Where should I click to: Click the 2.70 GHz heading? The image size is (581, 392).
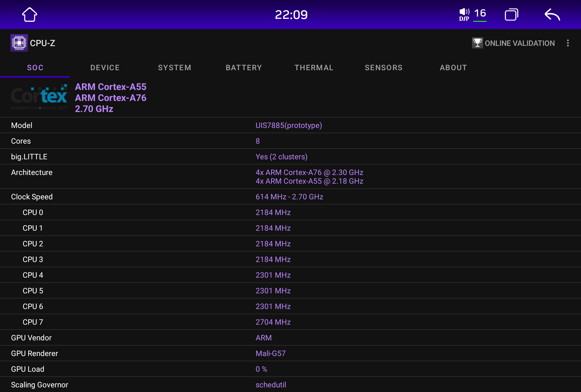tap(94, 109)
